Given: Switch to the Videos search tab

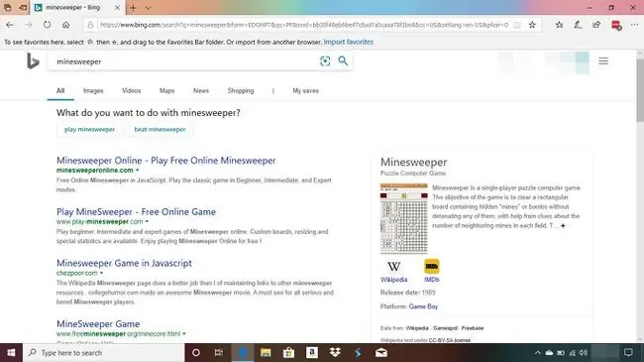Looking at the screenshot, I should click(x=132, y=90).
